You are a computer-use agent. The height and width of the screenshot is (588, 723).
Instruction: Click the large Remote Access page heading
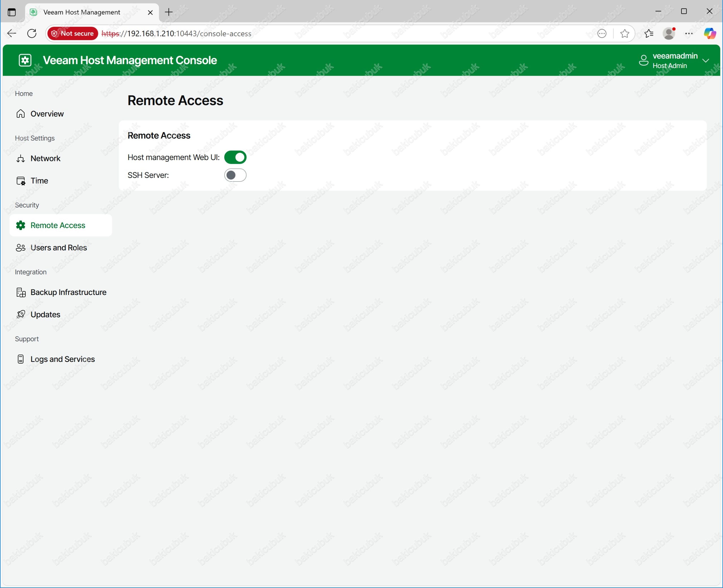pyautogui.click(x=175, y=100)
